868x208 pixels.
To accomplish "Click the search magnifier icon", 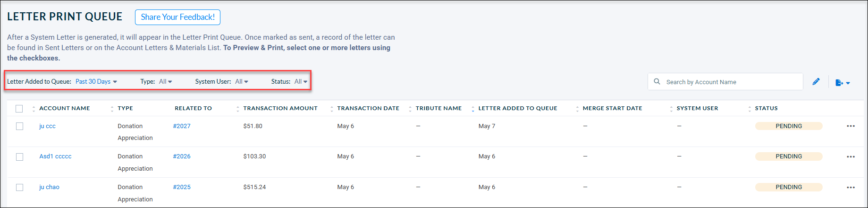I will click(x=657, y=81).
